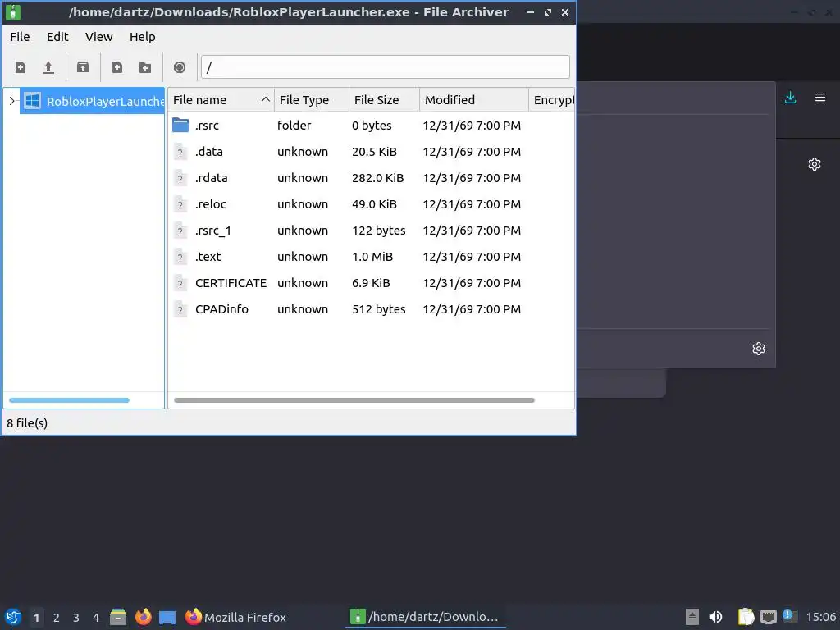Open the View menu
This screenshot has width=840, height=630.
[98, 37]
